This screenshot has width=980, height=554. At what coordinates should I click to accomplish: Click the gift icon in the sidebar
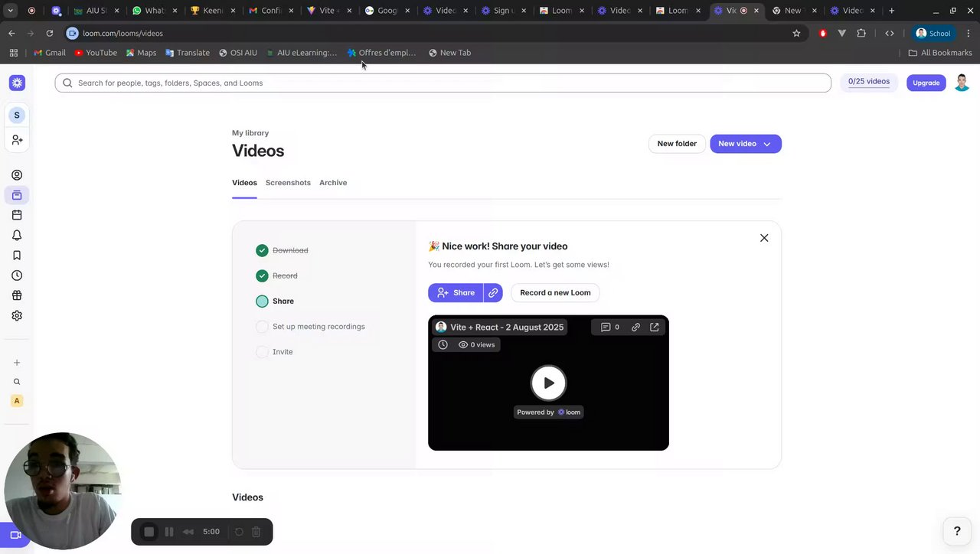pyautogui.click(x=17, y=295)
